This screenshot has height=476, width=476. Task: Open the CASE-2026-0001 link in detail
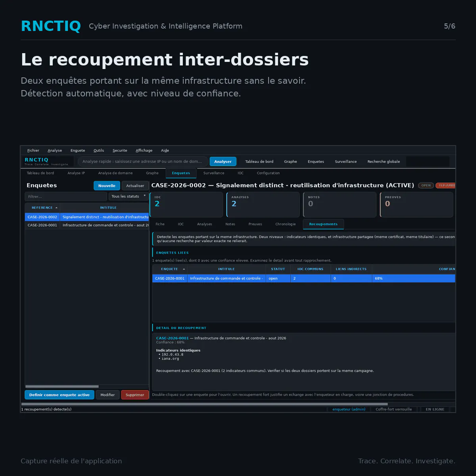point(172,338)
